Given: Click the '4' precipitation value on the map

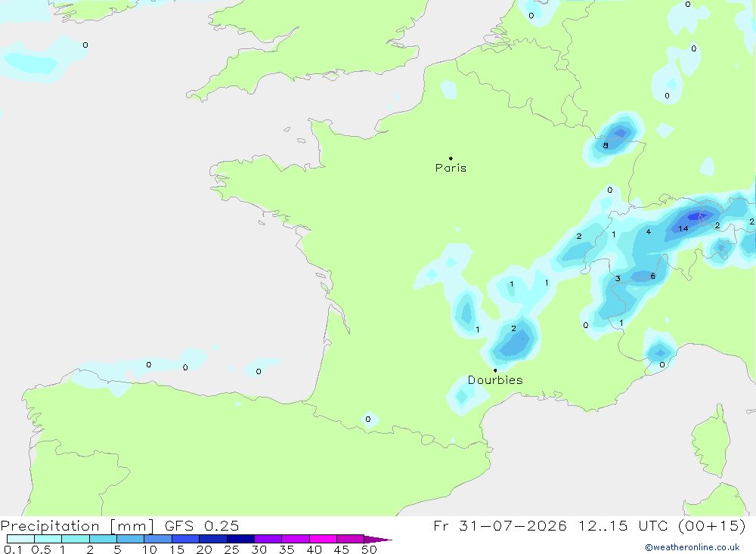Looking at the screenshot, I should tap(649, 232).
